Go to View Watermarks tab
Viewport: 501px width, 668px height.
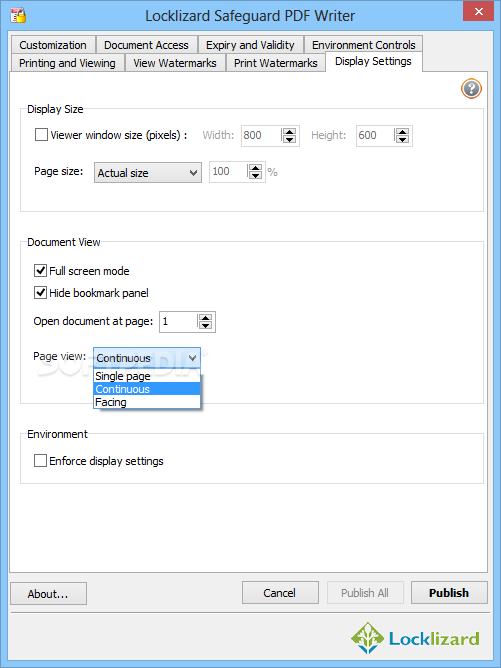[175, 63]
